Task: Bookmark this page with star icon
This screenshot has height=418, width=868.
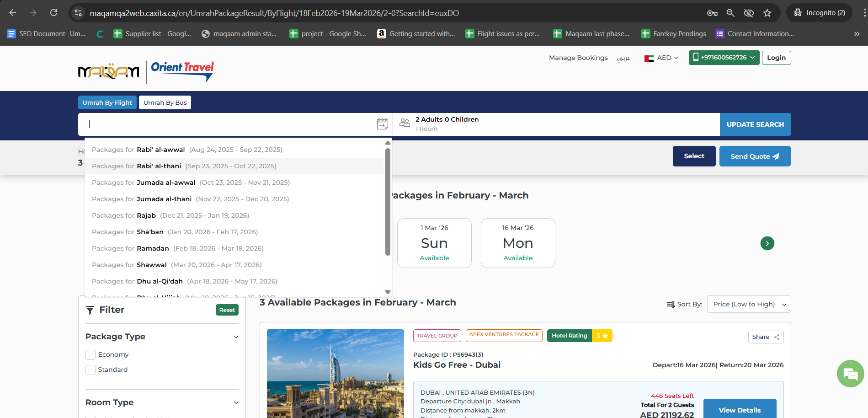Action: tap(767, 13)
